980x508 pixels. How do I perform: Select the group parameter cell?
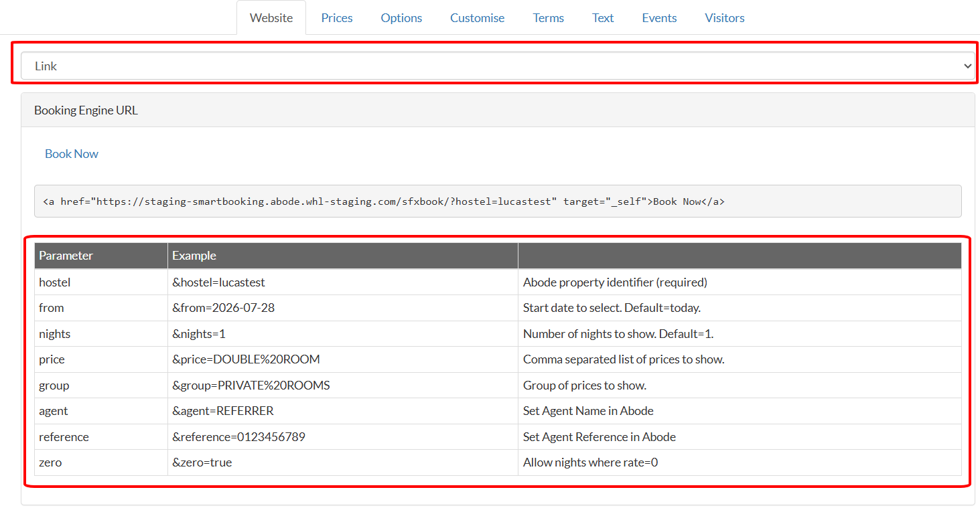point(101,386)
